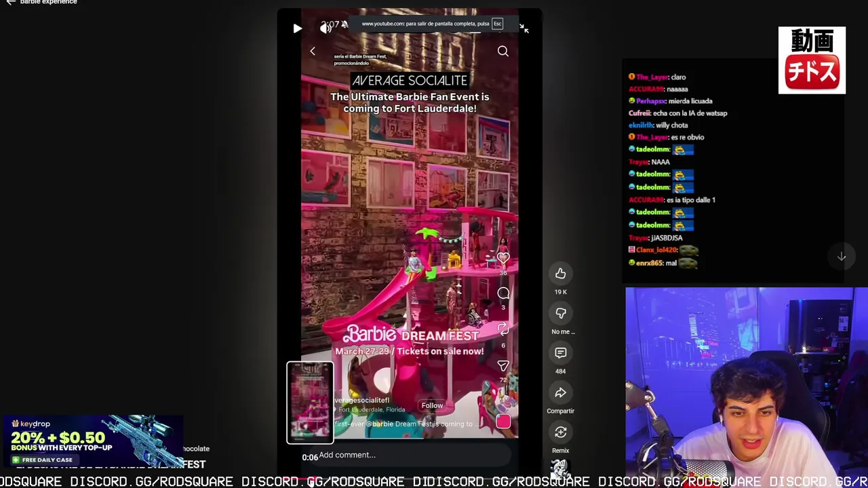Viewport: 868px width, 488px height.
Task: Click chat user ekniirlh
Action: [x=641, y=125]
